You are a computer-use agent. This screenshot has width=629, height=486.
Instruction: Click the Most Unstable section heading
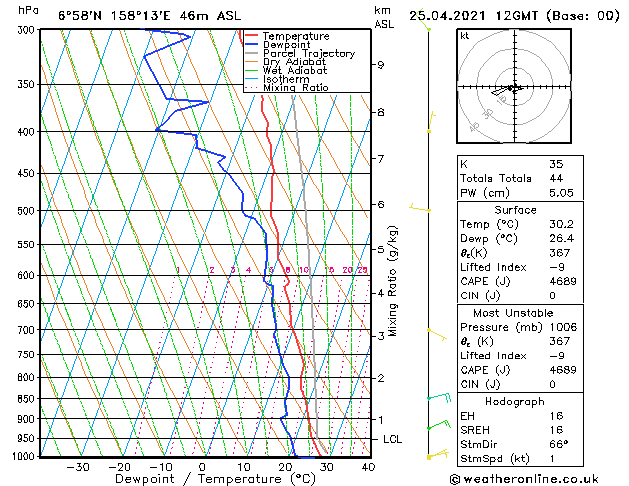click(x=513, y=313)
